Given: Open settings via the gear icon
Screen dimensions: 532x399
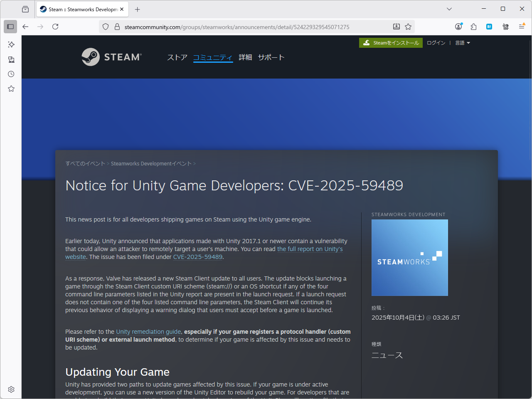Looking at the screenshot, I should (x=11, y=389).
